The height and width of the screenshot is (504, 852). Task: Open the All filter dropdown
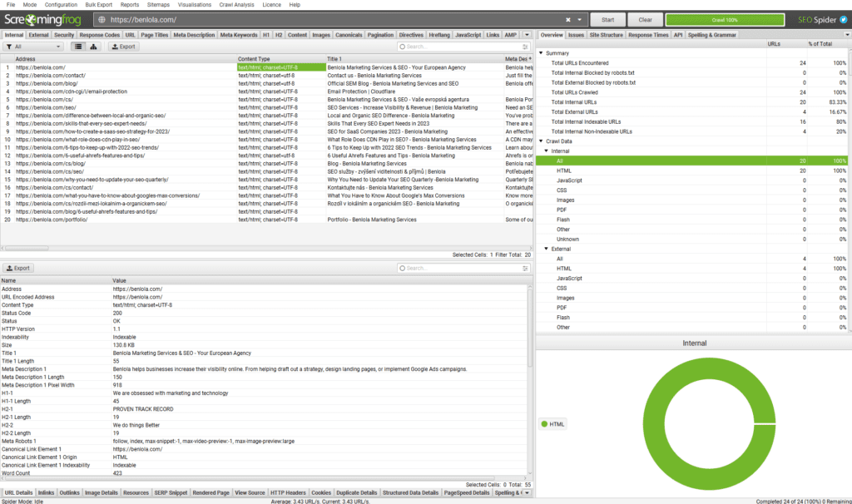coord(33,47)
